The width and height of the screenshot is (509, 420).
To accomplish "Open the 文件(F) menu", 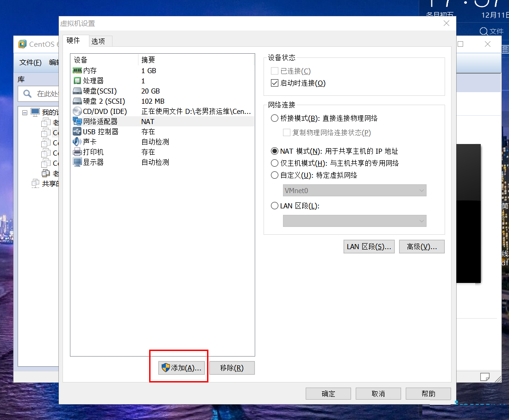I will pyautogui.click(x=30, y=63).
